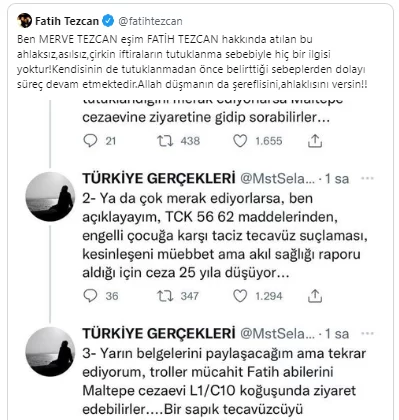Like the tweet with 1.294 likes
The image size is (399, 420).
click(240, 296)
